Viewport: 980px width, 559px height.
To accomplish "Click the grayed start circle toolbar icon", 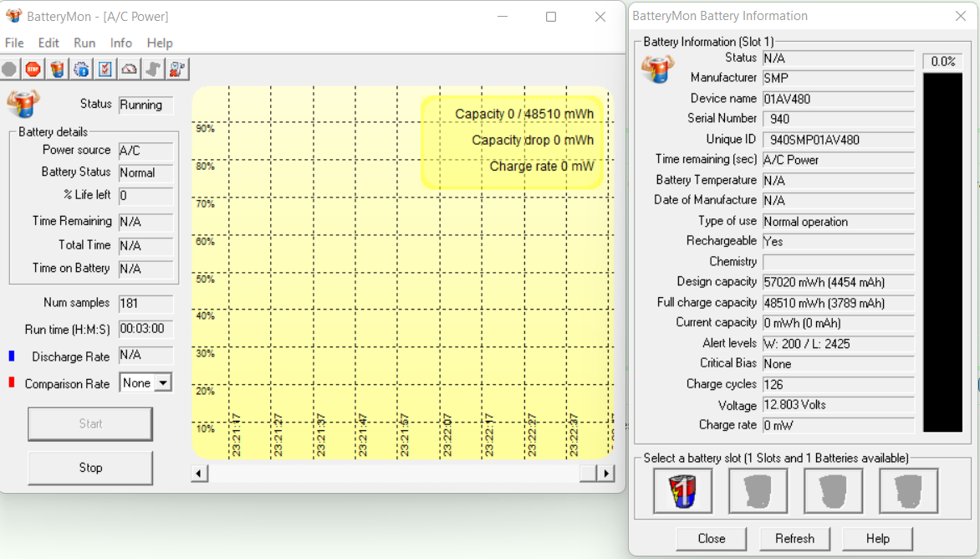I will 9,69.
